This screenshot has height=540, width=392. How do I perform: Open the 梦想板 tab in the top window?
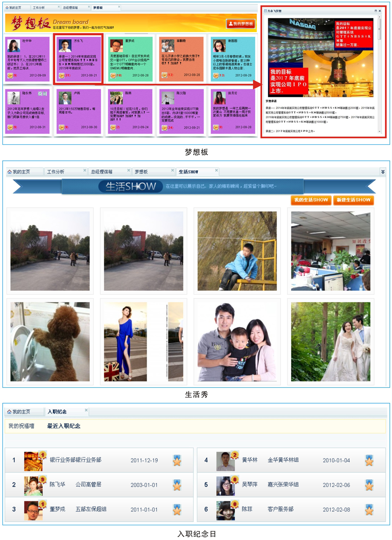coord(98,8)
